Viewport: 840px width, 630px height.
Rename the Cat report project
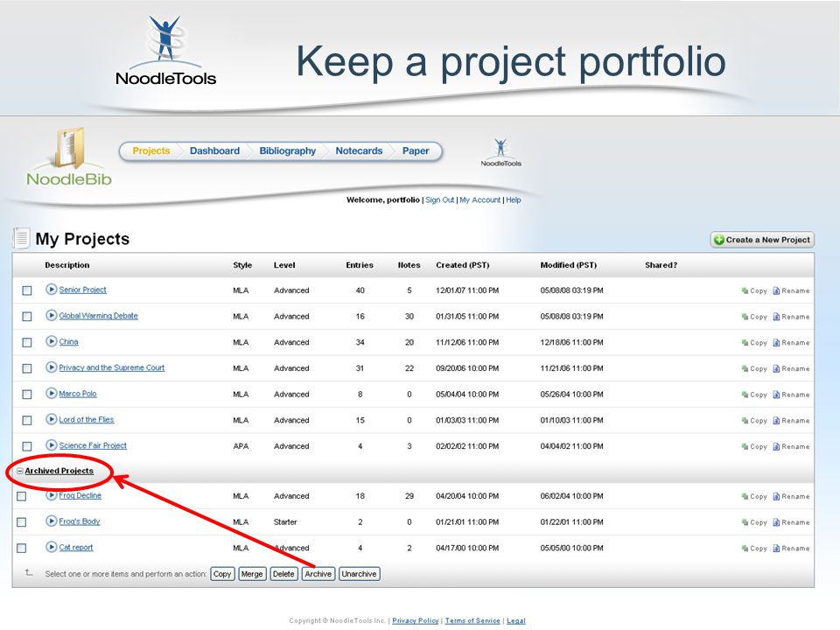tap(791, 549)
